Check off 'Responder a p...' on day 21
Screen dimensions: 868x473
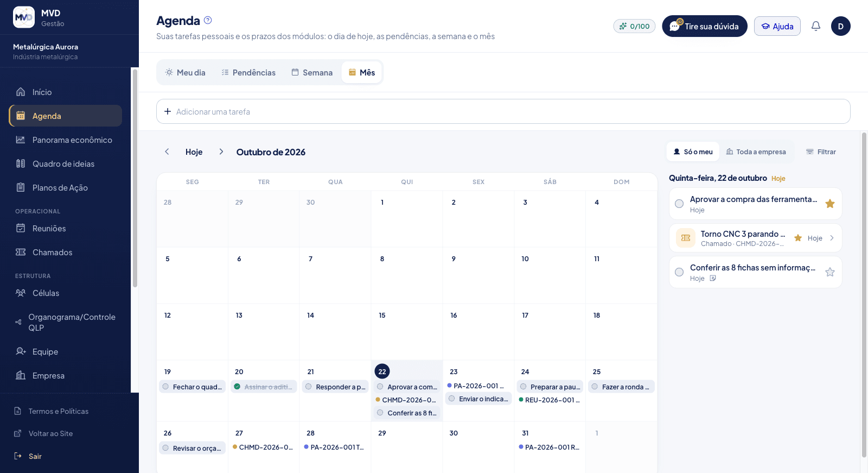pos(309,387)
